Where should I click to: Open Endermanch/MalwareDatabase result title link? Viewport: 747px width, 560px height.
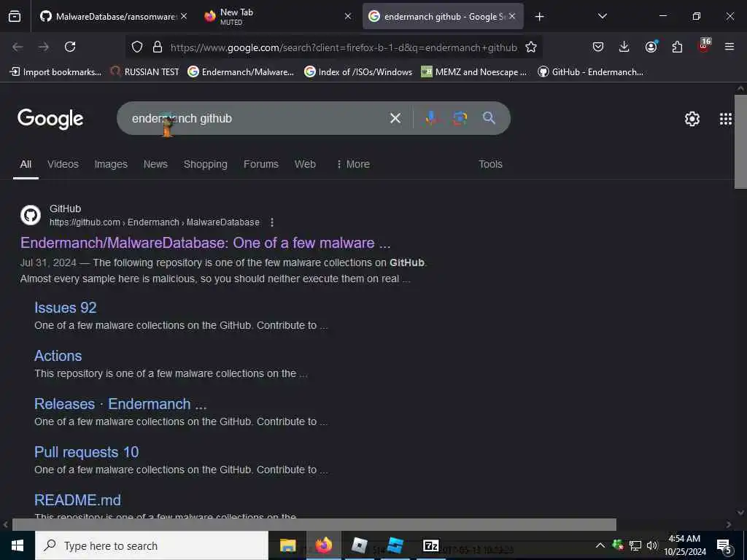tap(205, 243)
